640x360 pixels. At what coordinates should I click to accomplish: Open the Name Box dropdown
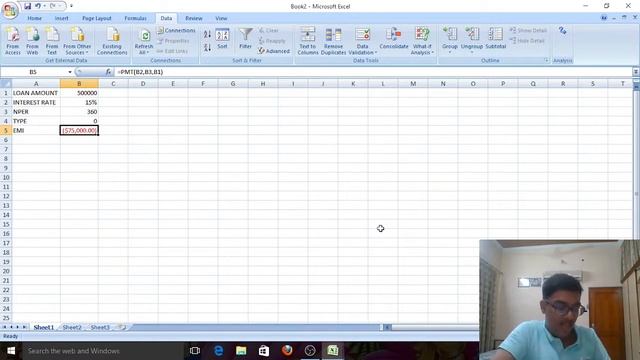(x=70, y=72)
